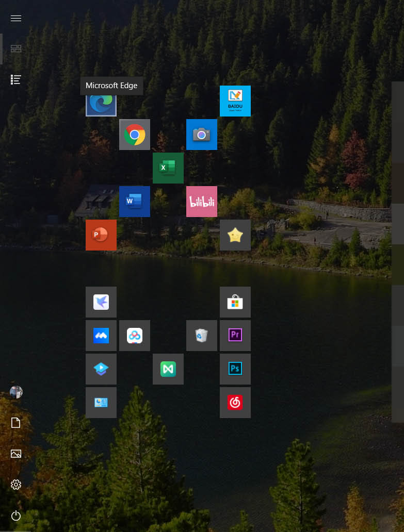Image resolution: width=404 pixels, height=532 pixels.
Task: Launch the green MindMaster tile
Action: click(x=168, y=369)
